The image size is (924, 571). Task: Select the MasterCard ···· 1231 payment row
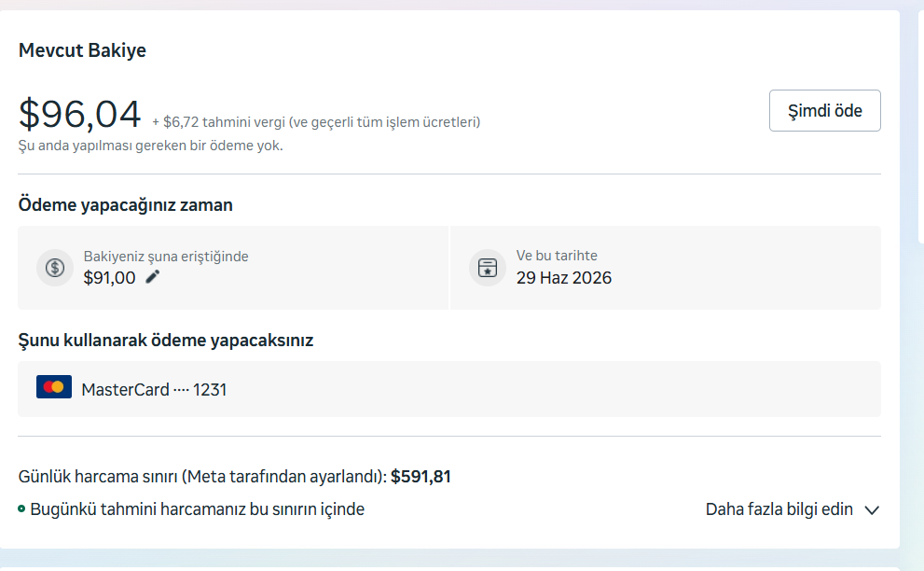pos(449,389)
